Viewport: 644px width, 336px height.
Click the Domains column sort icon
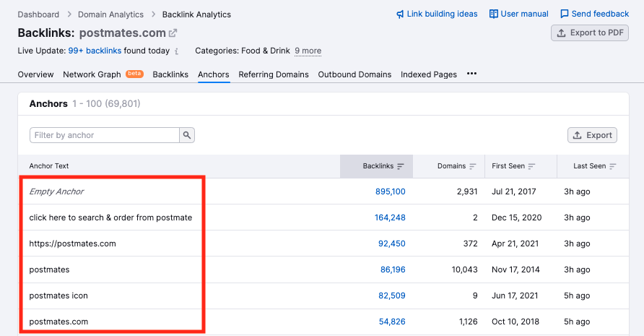pyautogui.click(x=473, y=166)
